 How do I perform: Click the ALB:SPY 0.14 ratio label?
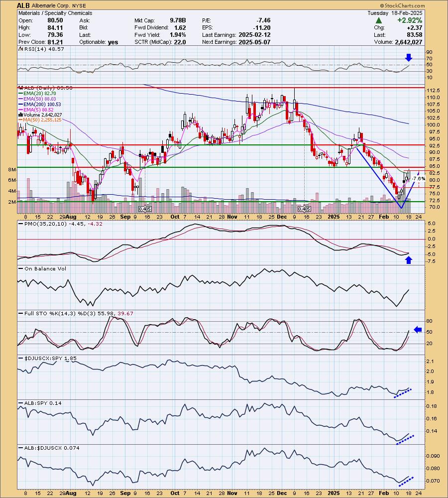point(43,403)
